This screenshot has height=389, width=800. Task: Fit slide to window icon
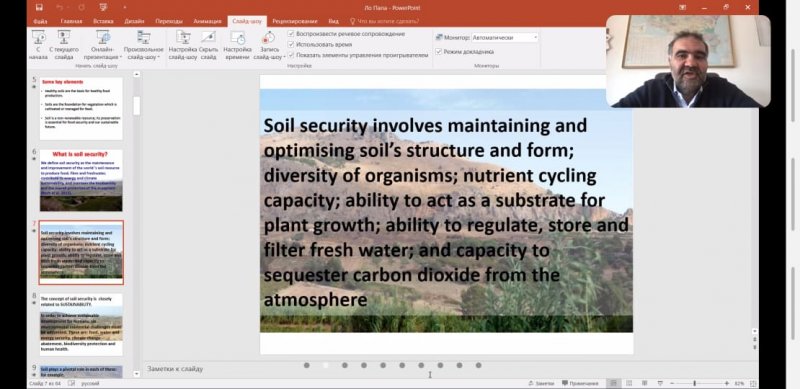click(x=753, y=383)
